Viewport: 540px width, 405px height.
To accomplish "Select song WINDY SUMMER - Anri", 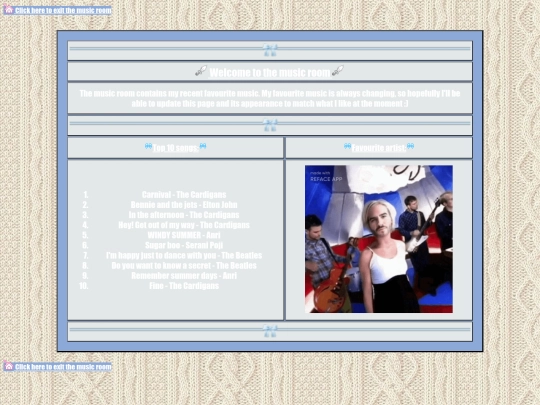I will tap(184, 235).
